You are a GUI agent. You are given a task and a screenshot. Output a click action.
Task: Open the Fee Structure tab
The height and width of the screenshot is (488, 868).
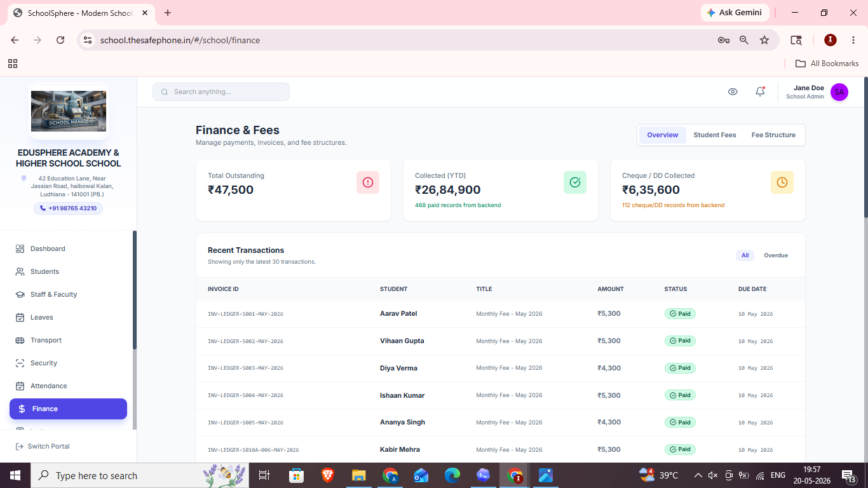(x=773, y=135)
